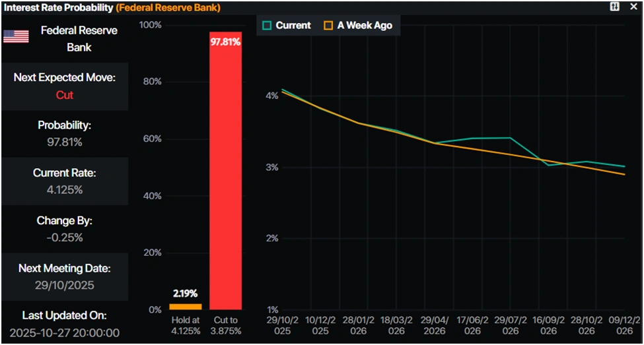644x345 pixels.
Task: Click the Probability 97.81% value in sidebar
Action: (64, 142)
